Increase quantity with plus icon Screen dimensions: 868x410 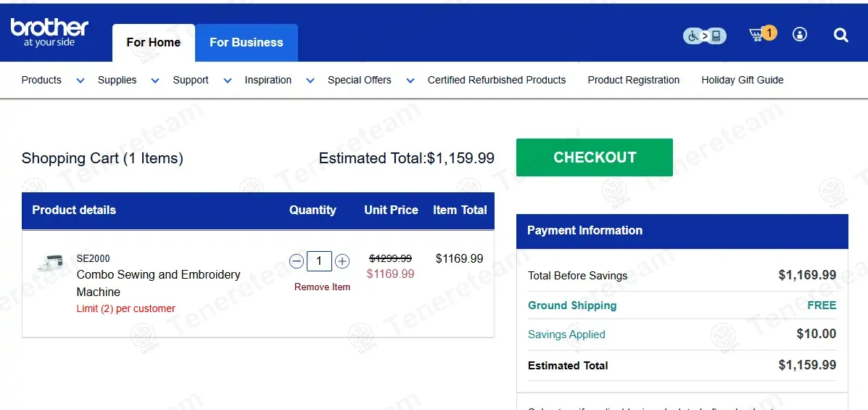[342, 261]
